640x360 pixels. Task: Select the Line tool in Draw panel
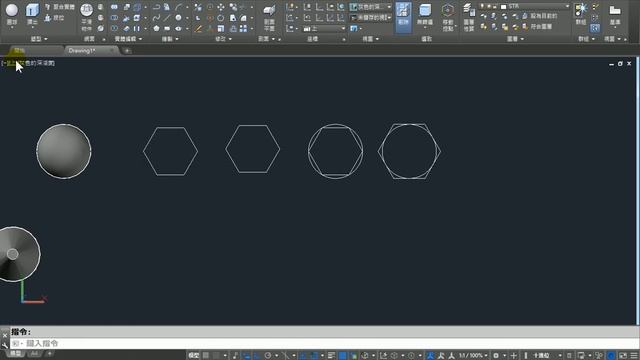(167, 18)
